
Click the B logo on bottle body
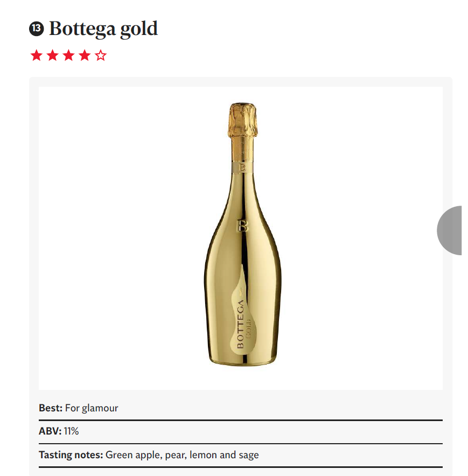[243, 225]
